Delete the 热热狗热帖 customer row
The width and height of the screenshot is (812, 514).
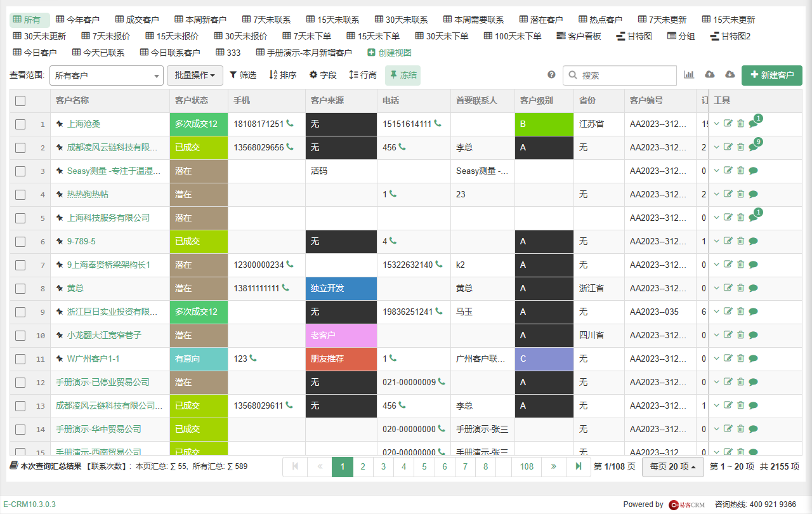740,194
